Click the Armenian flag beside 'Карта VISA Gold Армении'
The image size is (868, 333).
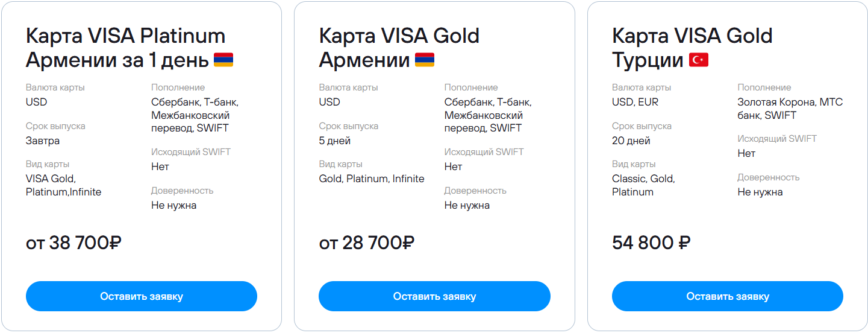click(424, 60)
